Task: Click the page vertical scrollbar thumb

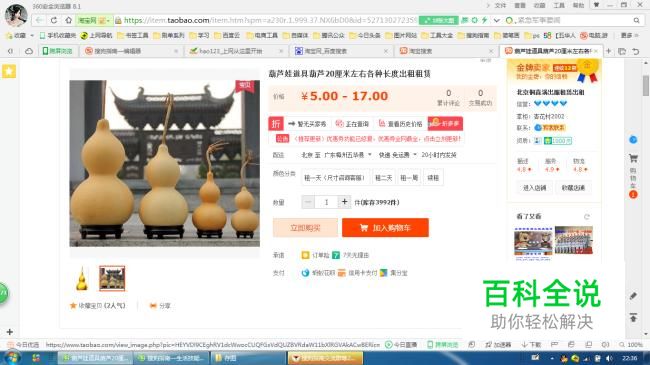Action: pos(645,86)
